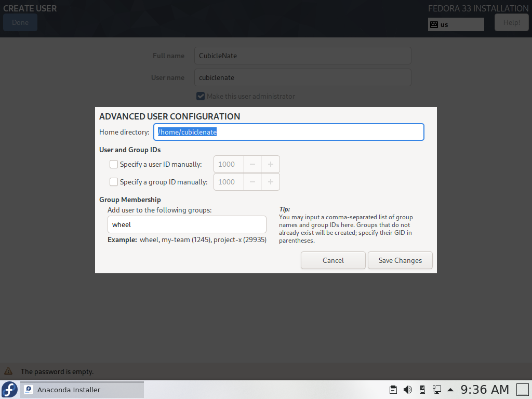Click the Fedora logo in the taskbar
Screen dimensions: 532x399
(x=9, y=389)
